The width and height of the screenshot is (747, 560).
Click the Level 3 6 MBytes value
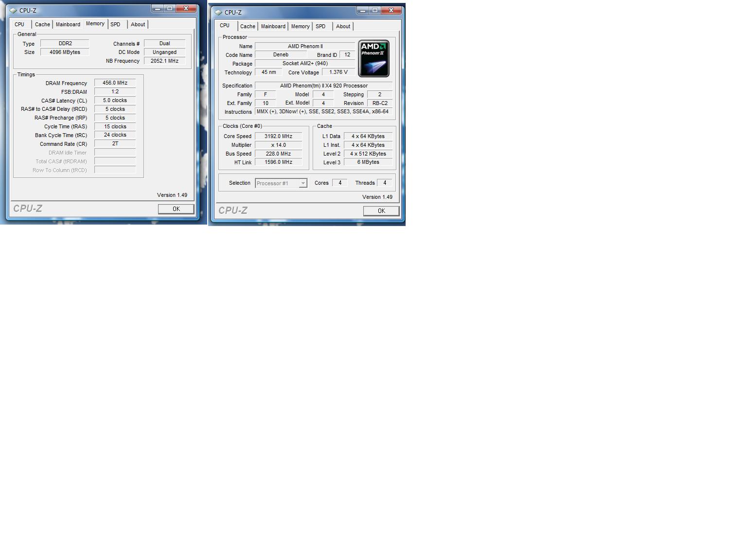tap(368, 162)
